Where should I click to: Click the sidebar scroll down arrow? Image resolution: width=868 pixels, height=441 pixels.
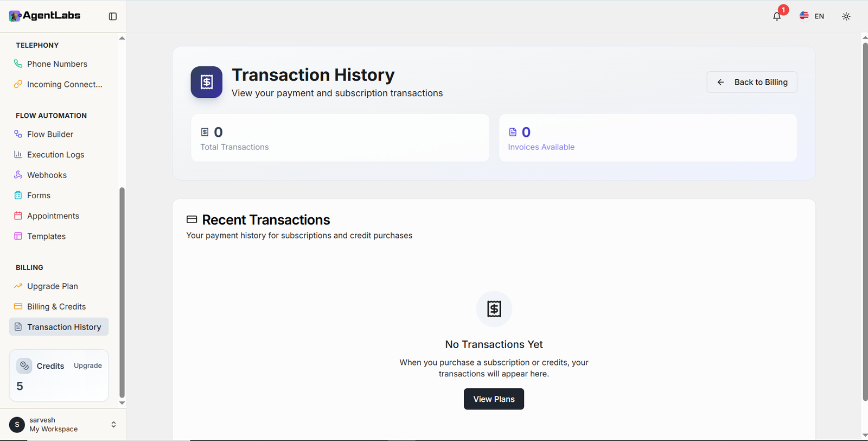pyautogui.click(x=122, y=403)
